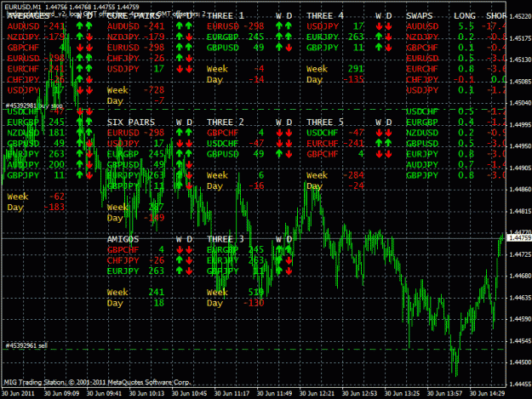Click the daily down arrow beside EURJPY in THREE 4
The image size is (532, 399).
click(x=388, y=37)
